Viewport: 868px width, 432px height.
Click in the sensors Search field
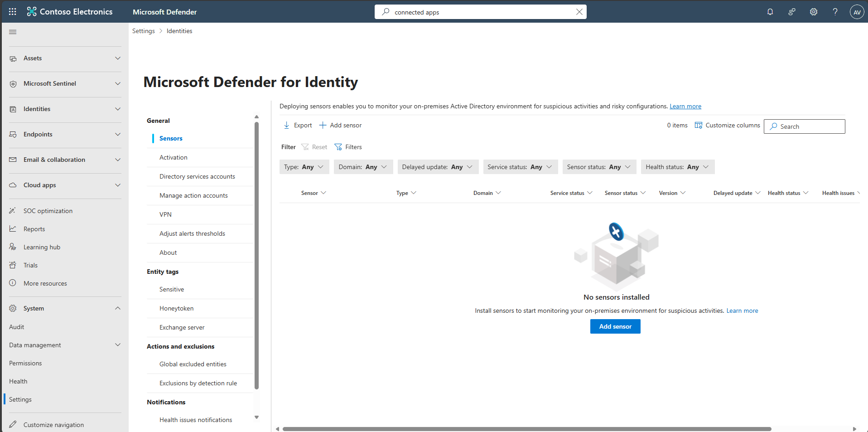tap(805, 126)
